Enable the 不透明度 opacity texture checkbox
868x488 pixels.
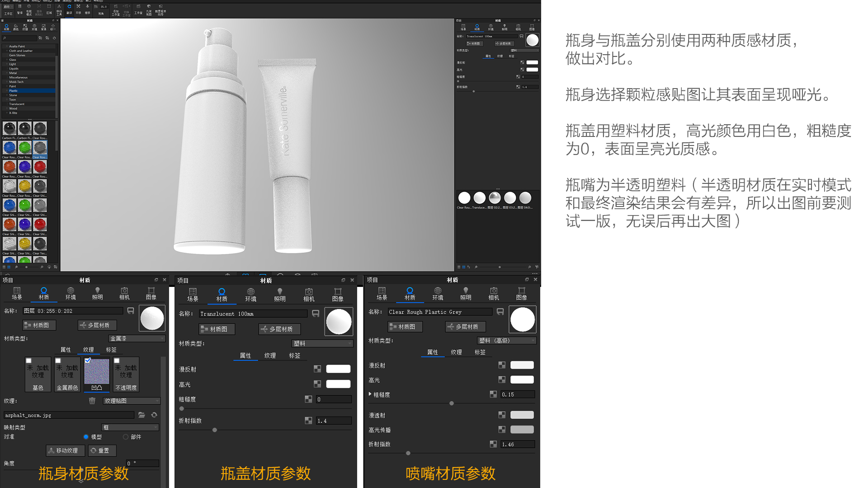pos(117,361)
